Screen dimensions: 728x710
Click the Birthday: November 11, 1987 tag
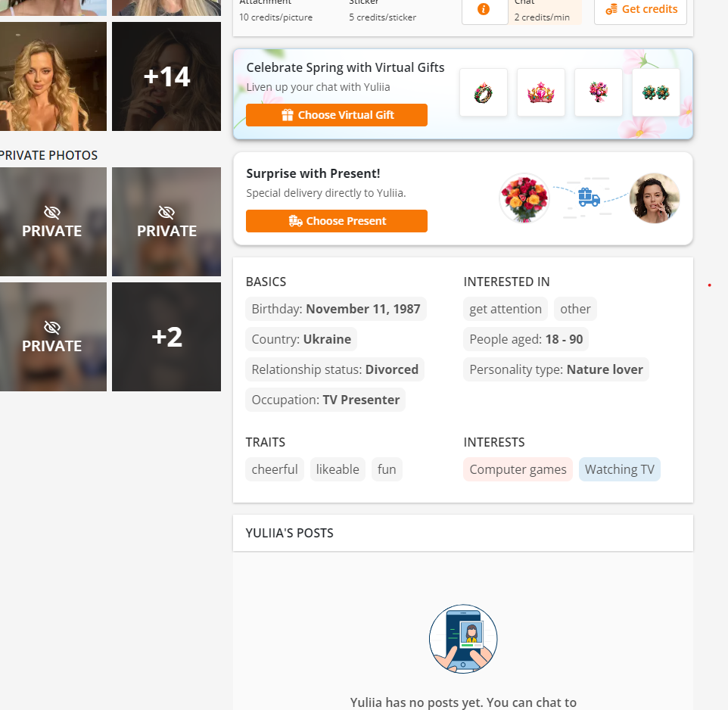(336, 310)
